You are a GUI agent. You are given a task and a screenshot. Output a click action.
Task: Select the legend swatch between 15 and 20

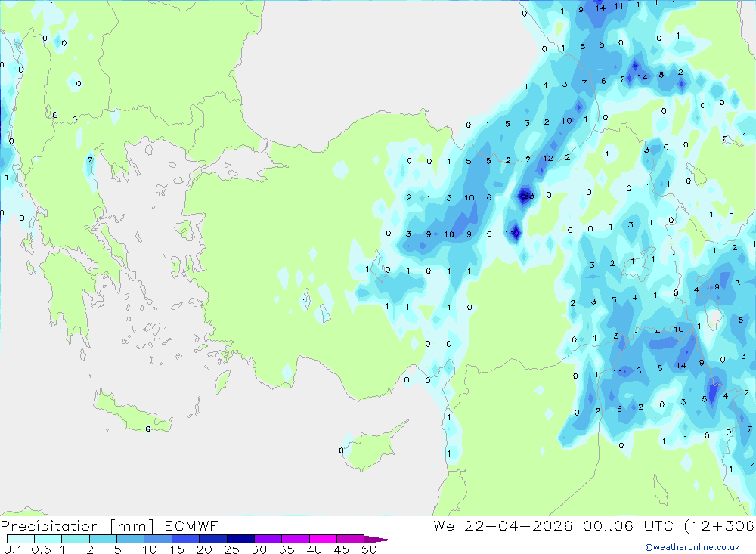click(185, 539)
